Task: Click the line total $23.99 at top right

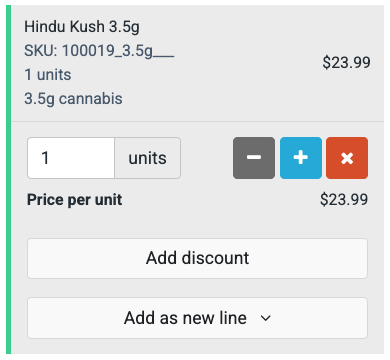Action: pos(346,63)
